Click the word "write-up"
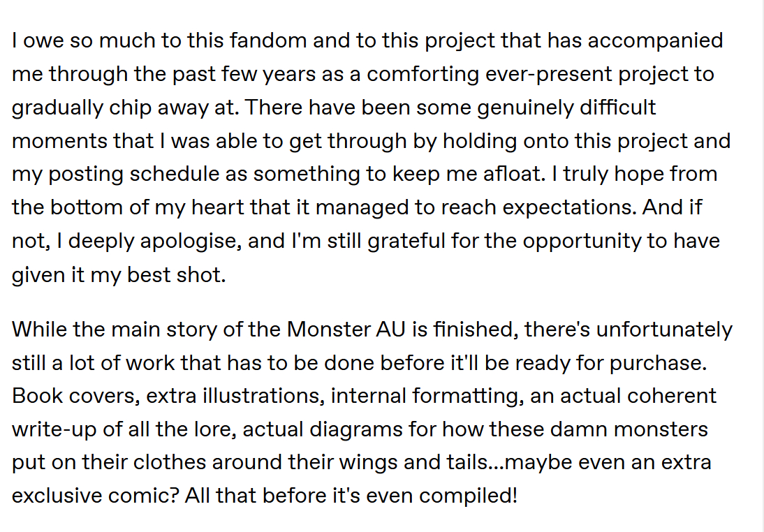This screenshot has width=764, height=532. 54,430
